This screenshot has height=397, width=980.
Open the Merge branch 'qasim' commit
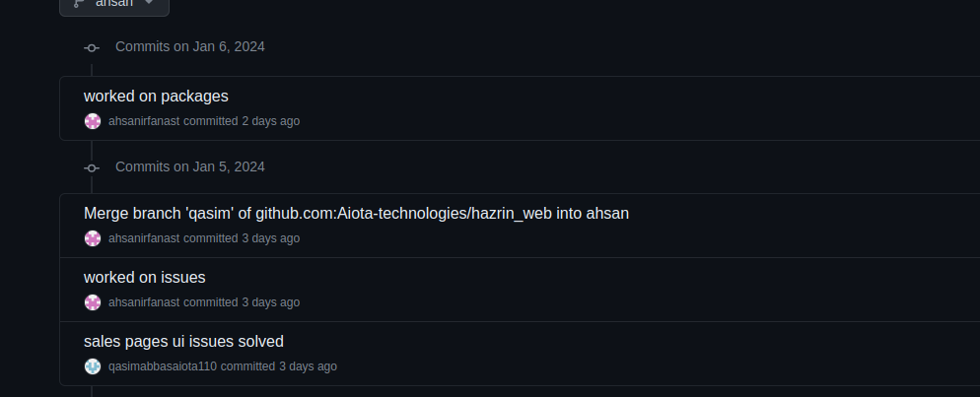(x=356, y=214)
